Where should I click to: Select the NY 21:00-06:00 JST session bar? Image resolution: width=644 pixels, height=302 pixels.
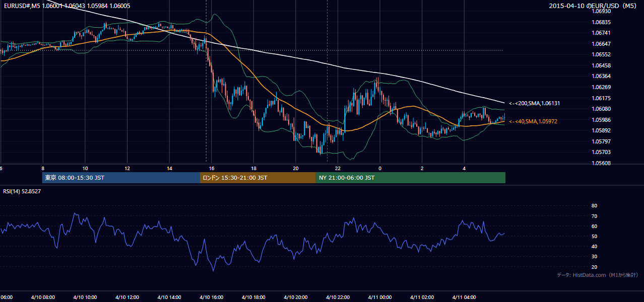[x=411, y=178]
